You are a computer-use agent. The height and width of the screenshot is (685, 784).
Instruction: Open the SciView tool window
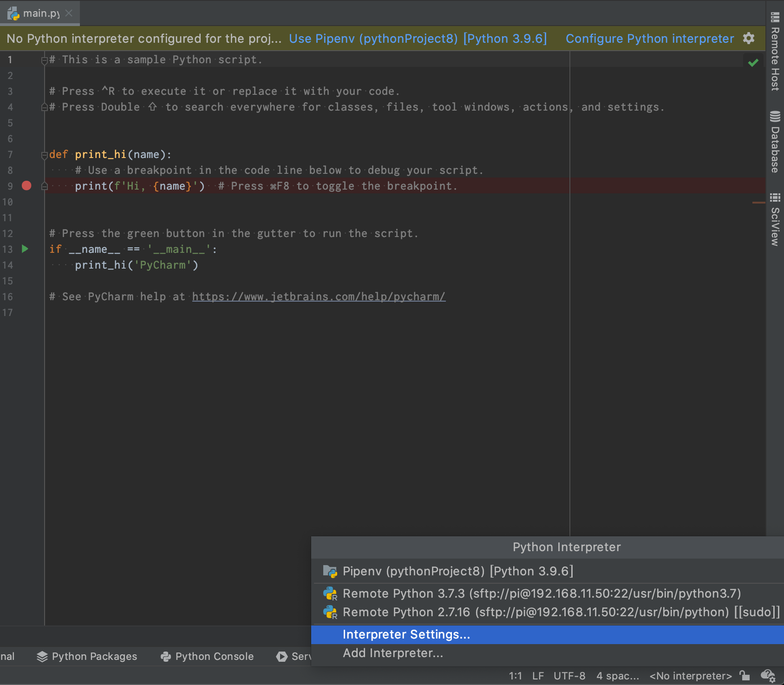[775, 219]
